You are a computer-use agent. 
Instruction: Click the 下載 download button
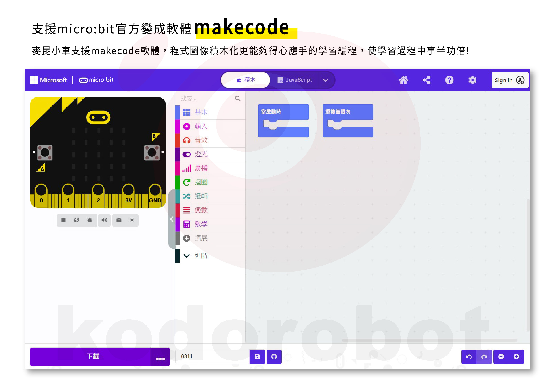[x=90, y=356]
